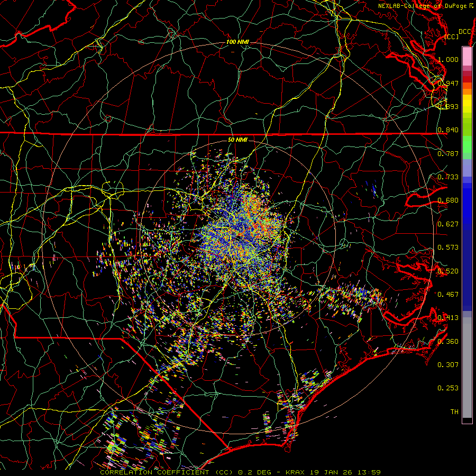Viewport: 476px width, 476px height.
Task: Pick the red segment of color bar
Action: tap(467, 79)
